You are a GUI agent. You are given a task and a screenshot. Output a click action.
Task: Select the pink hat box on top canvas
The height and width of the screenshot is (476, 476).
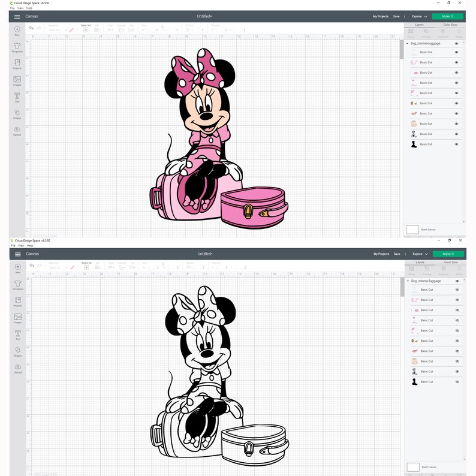click(x=254, y=207)
